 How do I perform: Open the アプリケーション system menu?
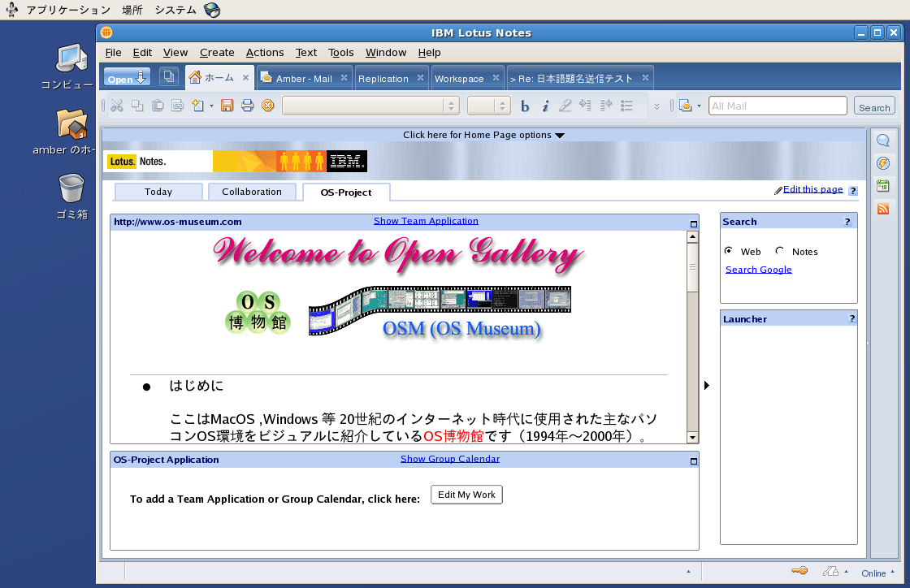[x=68, y=10]
